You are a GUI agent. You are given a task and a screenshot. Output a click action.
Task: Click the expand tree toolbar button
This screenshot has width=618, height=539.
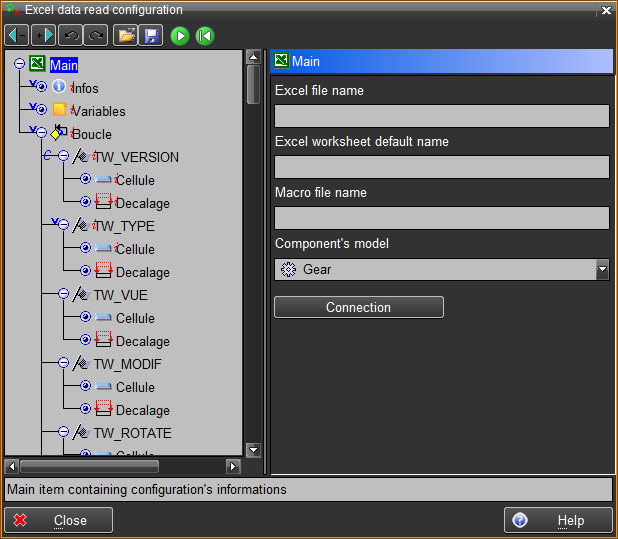43,35
